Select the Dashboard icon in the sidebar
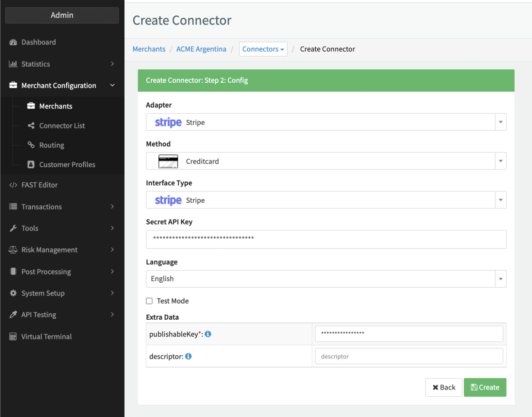The image size is (532, 417). 12,42
